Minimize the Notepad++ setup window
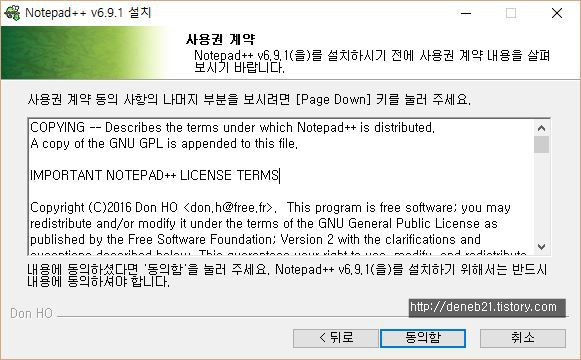This screenshot has height=360, width=581. (466, 13)
